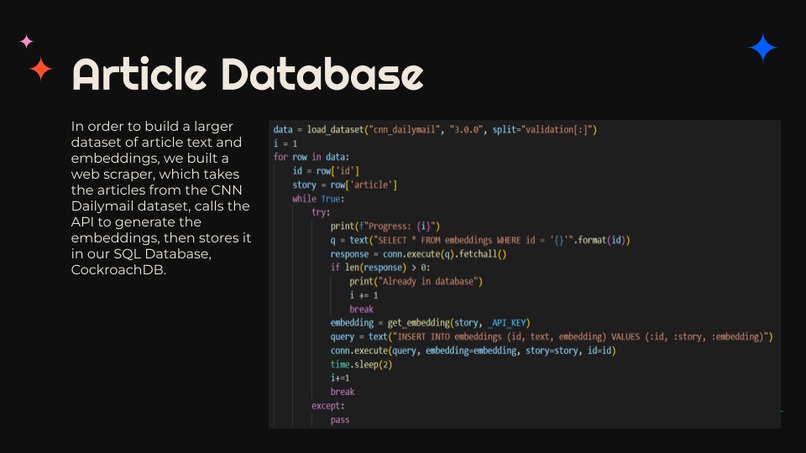Click the 'if len(response) > 0:' line
The width and height of the screenshot is (806, 453).
tap(380, 267)
